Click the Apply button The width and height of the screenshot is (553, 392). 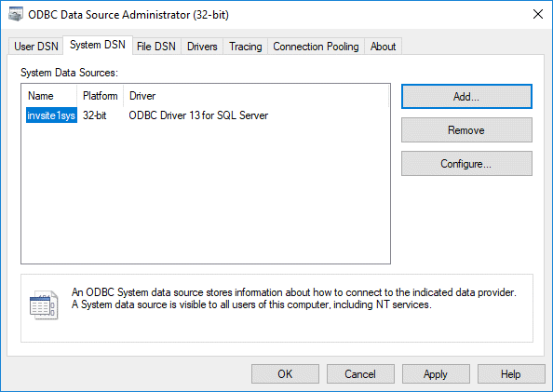click(436, 374)
